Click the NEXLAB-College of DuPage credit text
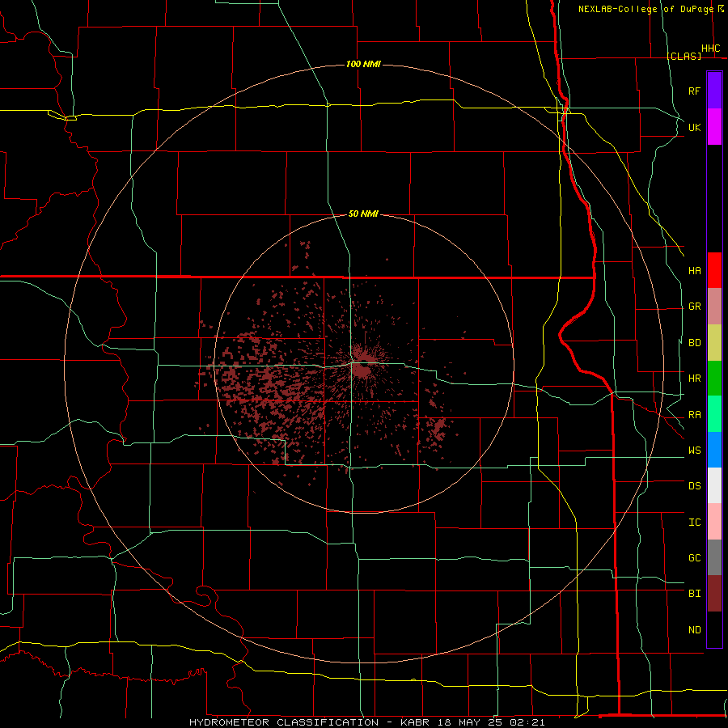The image size is (728, 728). (x=645, y=9)
